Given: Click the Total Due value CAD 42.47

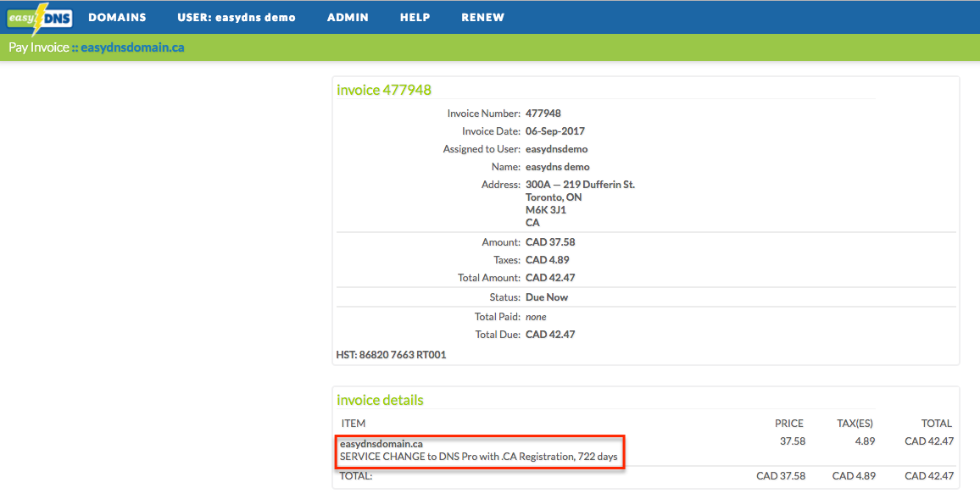Looking at the screenshot, I should pos(550,335).
